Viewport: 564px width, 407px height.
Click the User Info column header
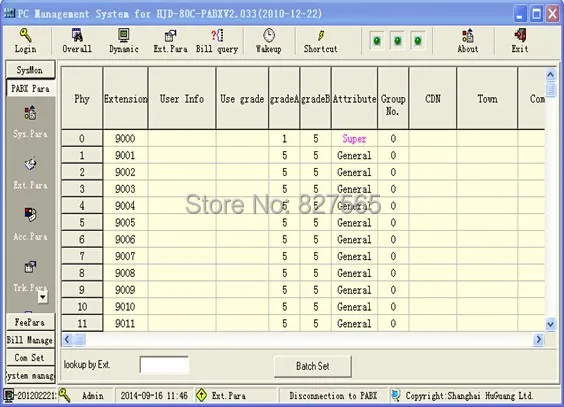tap(182, 98)
